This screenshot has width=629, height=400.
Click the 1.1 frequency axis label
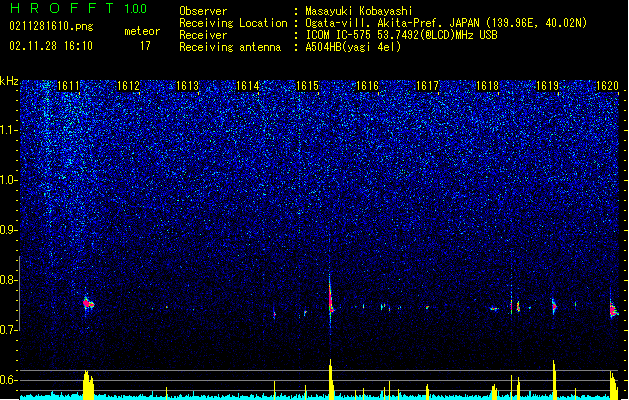click(9, 130)
